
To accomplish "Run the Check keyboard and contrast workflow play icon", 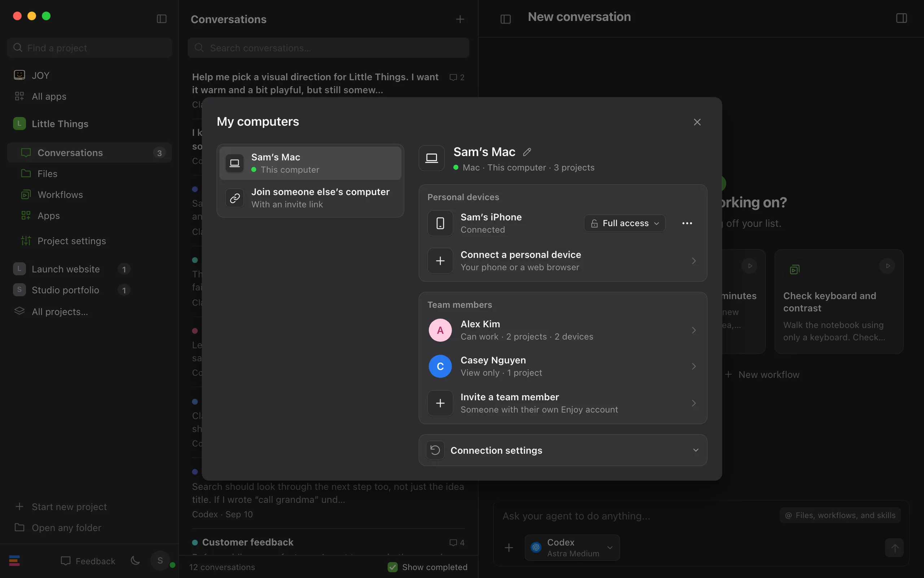I will pyautogui.click(x=887, y=266).
